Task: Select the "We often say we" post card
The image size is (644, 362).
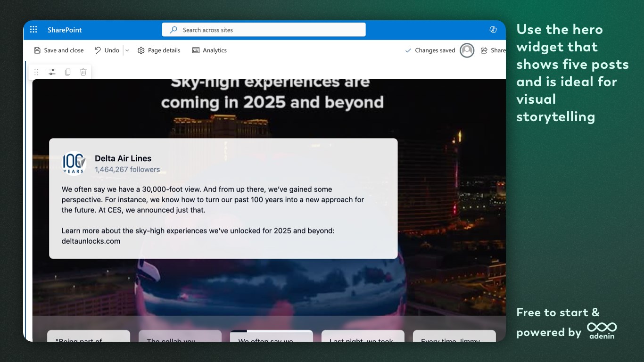Action: point(272,336)
